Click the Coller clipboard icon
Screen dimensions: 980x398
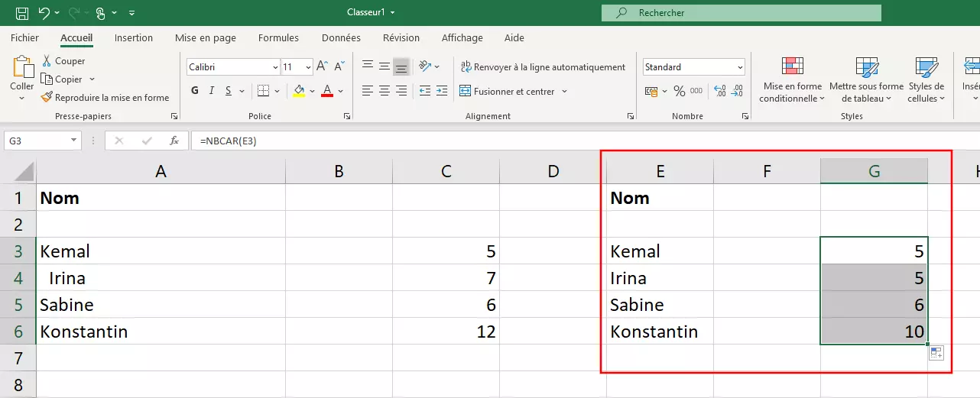(22, 67)
